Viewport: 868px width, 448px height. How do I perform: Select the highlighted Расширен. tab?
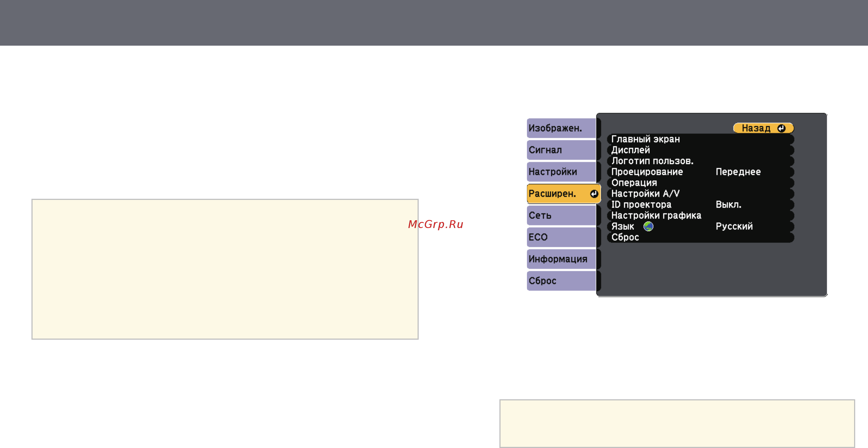tap(563, 194)
